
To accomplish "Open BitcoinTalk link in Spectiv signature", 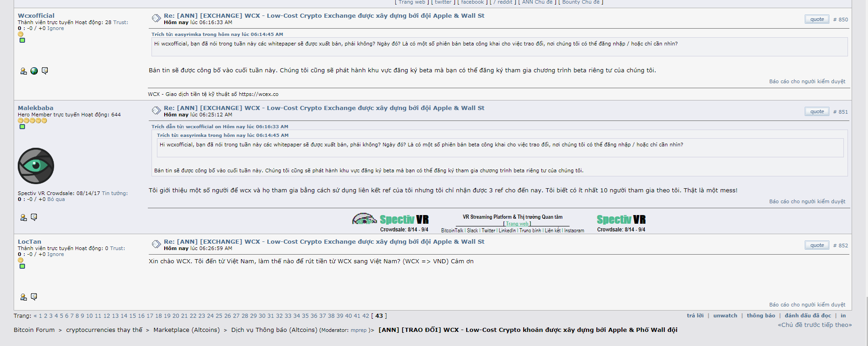I will click(x=452, y=231).
